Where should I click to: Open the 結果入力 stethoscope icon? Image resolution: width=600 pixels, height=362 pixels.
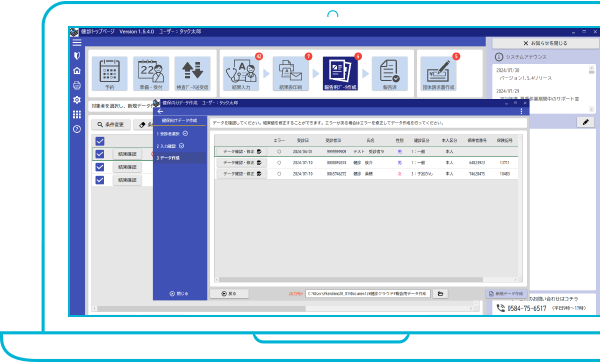coord(241,73)
